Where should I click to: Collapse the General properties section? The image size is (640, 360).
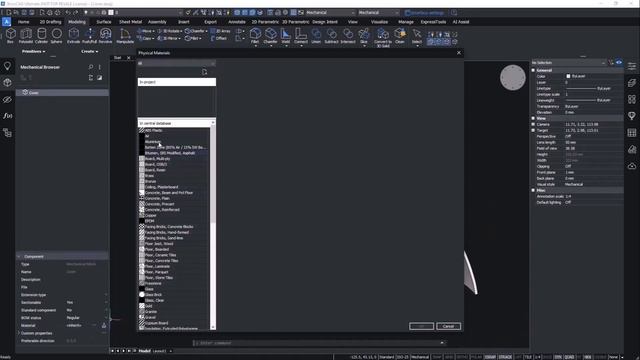point(533,70)
